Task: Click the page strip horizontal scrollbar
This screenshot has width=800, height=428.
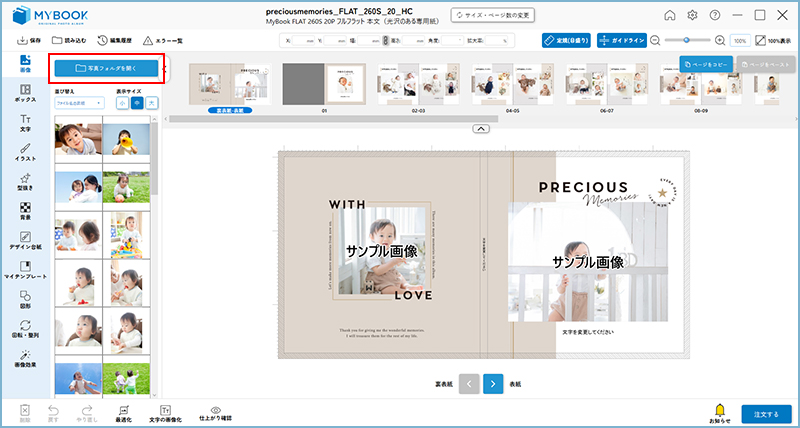Action: (x=334, y=119)
